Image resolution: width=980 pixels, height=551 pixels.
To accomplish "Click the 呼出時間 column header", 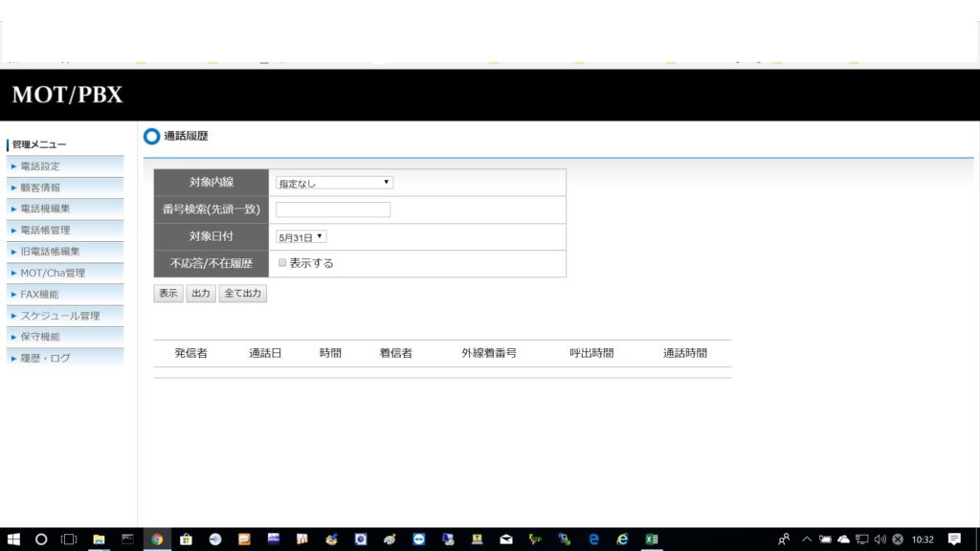I will (x=591, y=353).
